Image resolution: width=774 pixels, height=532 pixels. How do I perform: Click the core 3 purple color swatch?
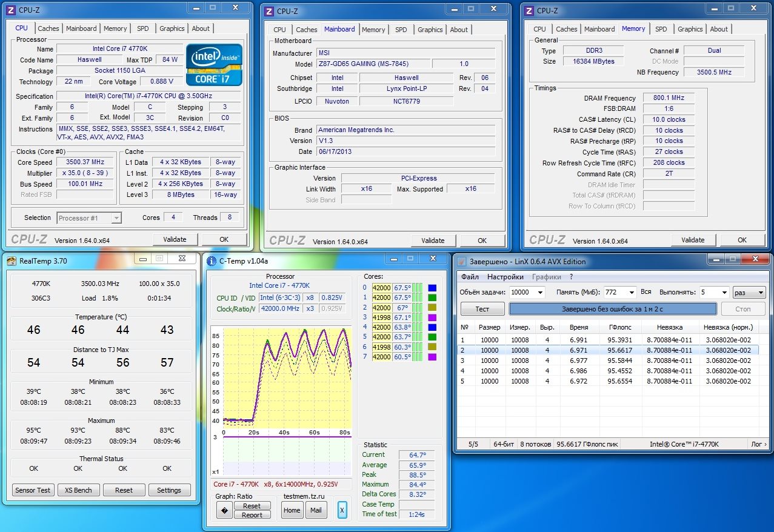(x=432, y=318)
